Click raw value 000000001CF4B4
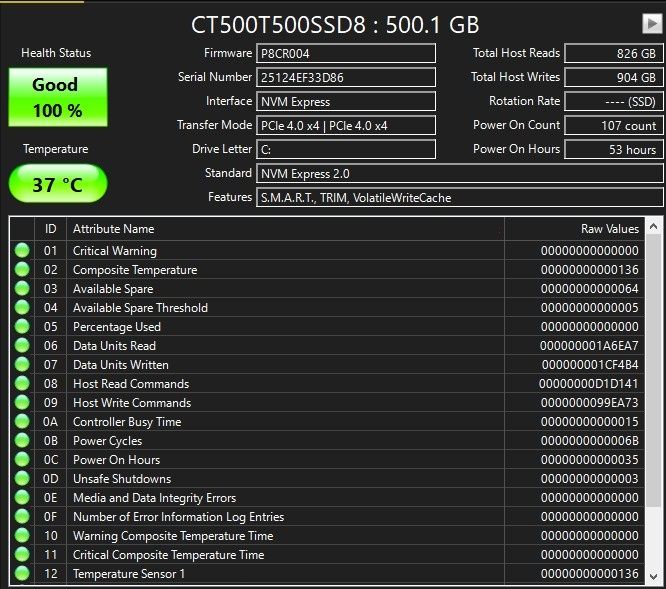Screen dimensions: 666x589 coord(590,365)
